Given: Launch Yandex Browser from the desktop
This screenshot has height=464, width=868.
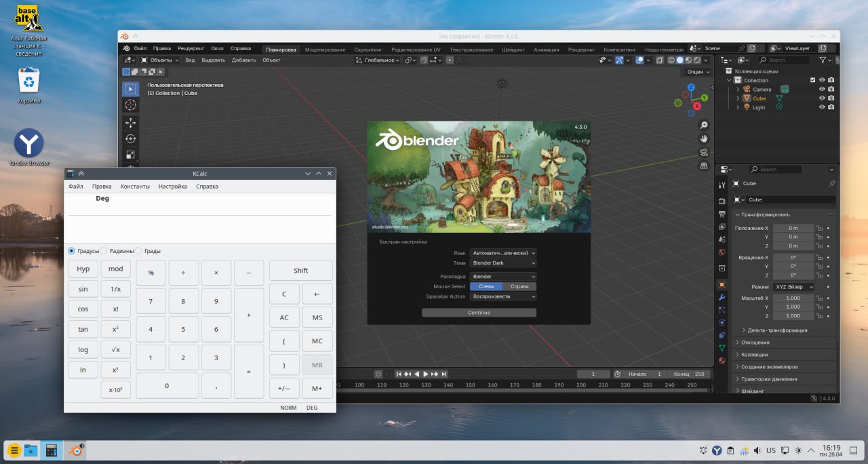Looking at the screenshot, I should (28, 147).
